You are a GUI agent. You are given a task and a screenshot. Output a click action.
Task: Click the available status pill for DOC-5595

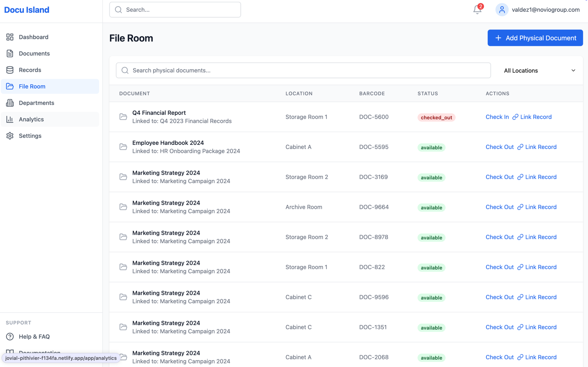(x=431, y=147)
